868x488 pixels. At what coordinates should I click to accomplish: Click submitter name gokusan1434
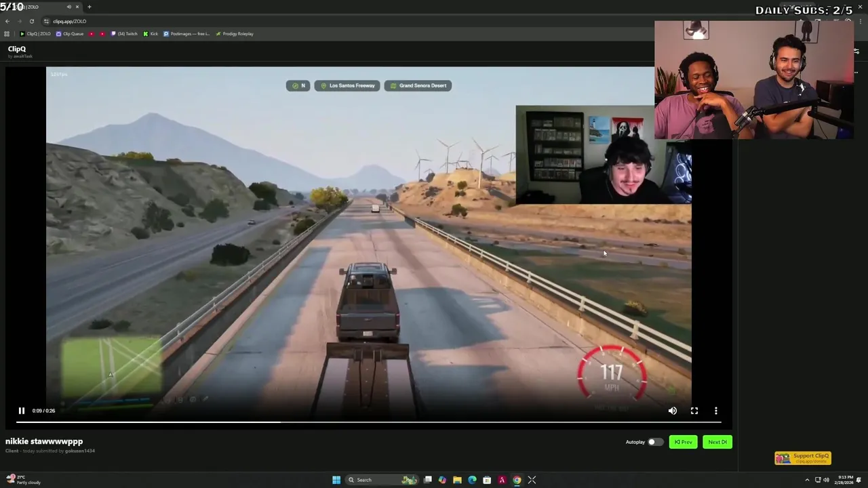pos(79,451)
